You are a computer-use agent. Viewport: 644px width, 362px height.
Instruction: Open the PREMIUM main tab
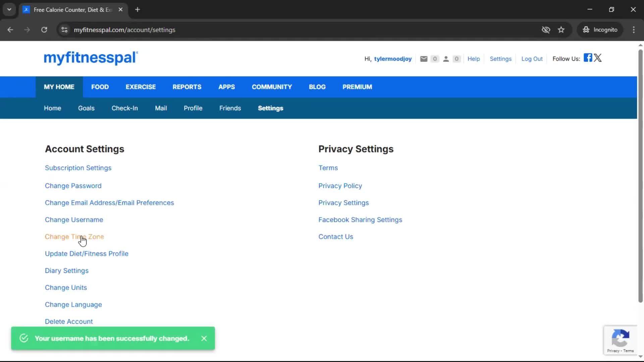click(357, 87)
